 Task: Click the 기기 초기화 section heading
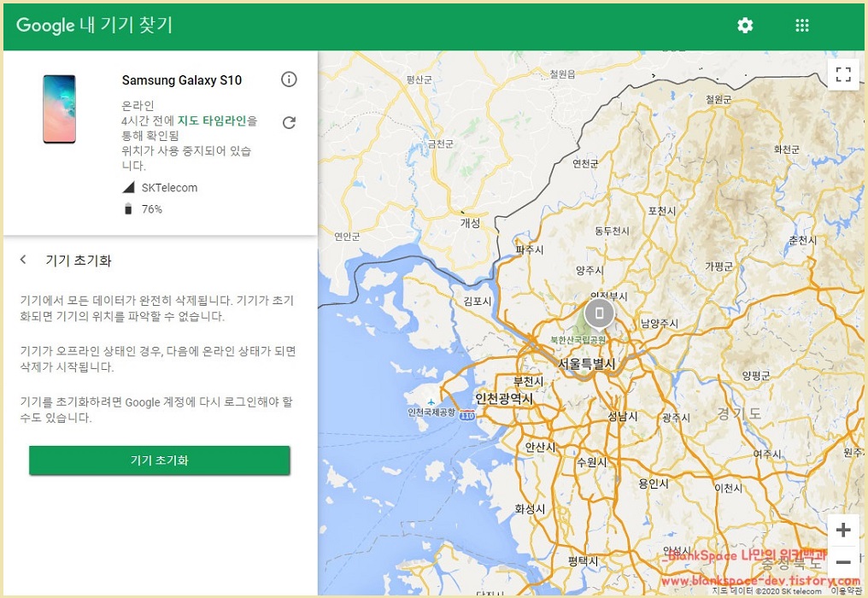pyautogui.click(x=78, y=261)
